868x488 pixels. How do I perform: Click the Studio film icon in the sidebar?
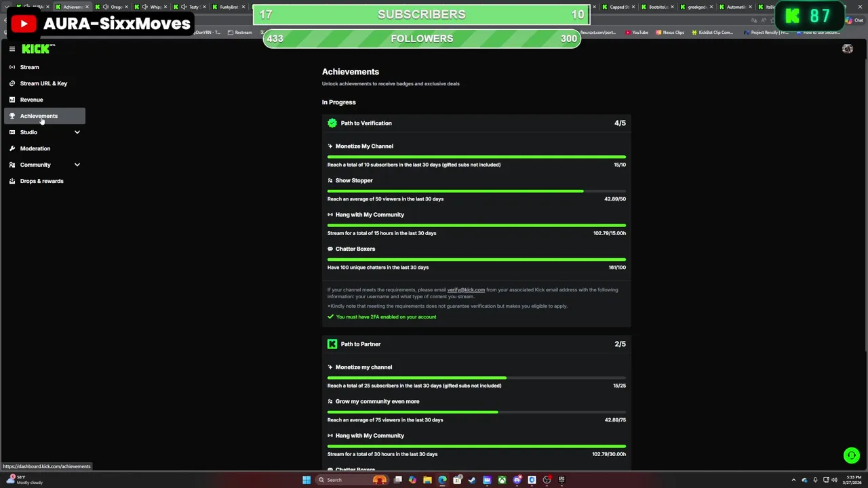pyautogui.click(x=12, y=132)
